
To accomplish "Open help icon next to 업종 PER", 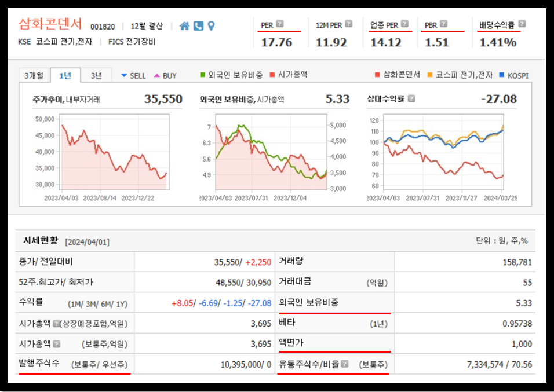I will coord(405,24).
